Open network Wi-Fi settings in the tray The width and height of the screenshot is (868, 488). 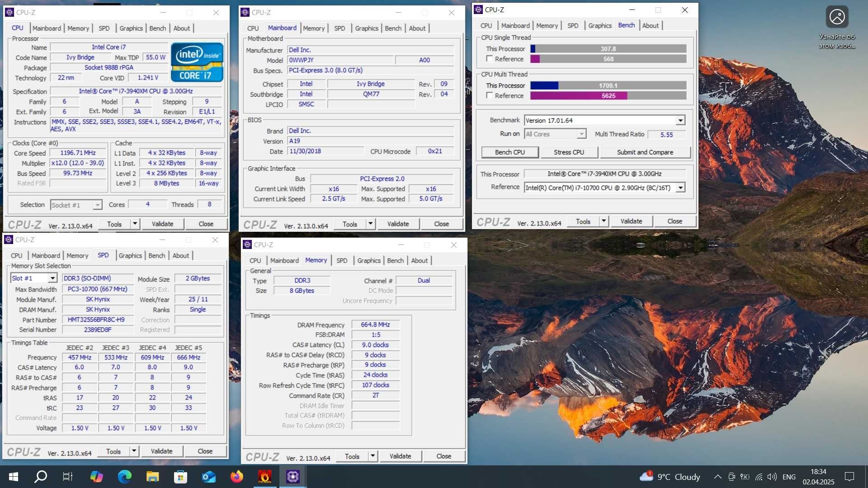(759, 477)
